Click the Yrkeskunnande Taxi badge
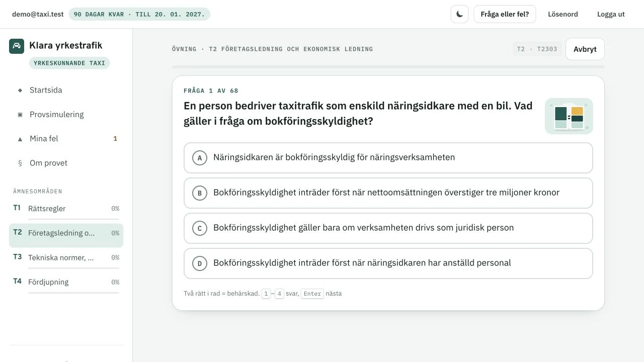This screenshot has height=362, width=644. click(x=69, y=63)
